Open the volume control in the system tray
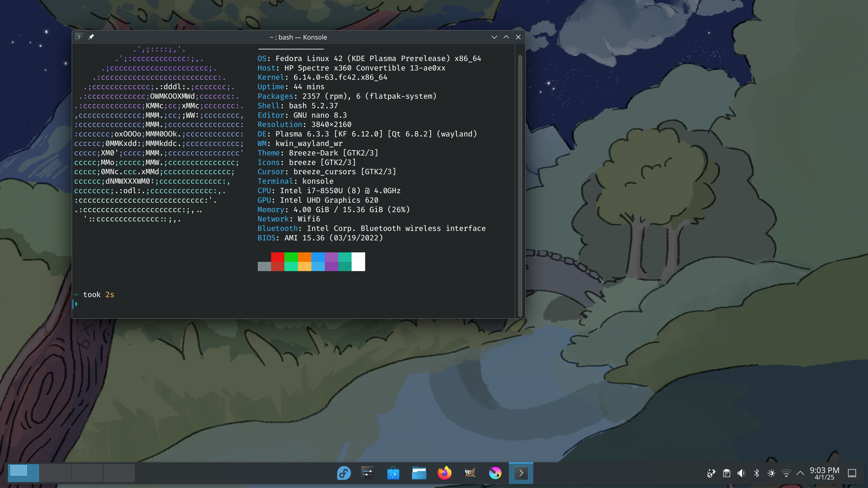 pos(741,473)
